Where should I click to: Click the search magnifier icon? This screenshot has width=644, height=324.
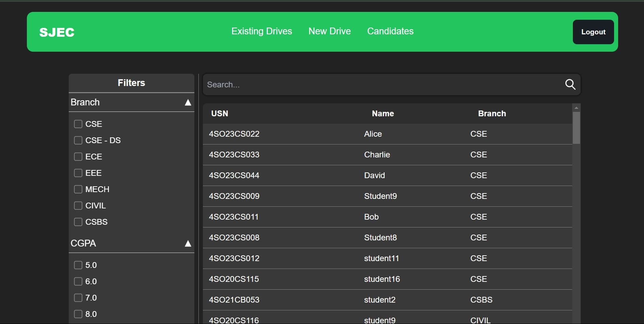pos(570,84)
